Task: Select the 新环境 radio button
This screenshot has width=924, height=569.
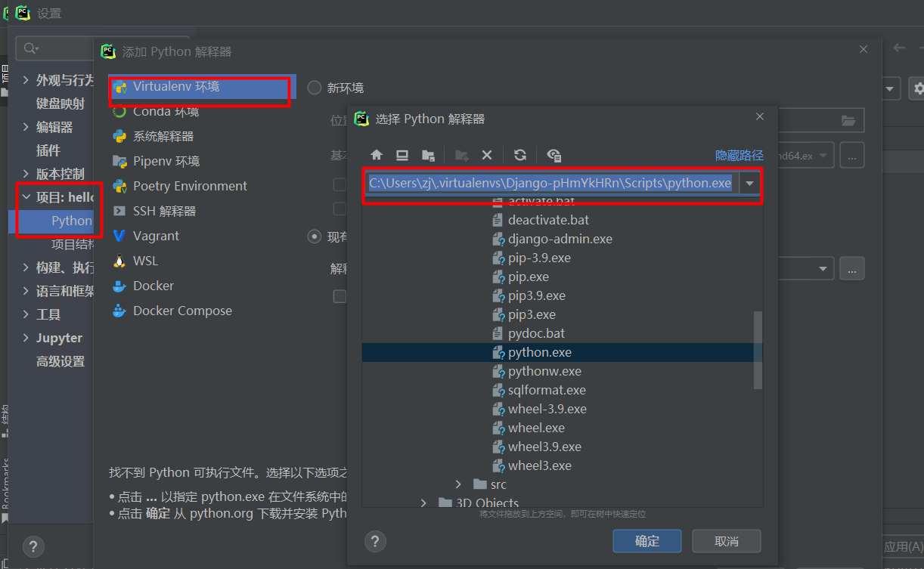Action: (x=315, y=88)
